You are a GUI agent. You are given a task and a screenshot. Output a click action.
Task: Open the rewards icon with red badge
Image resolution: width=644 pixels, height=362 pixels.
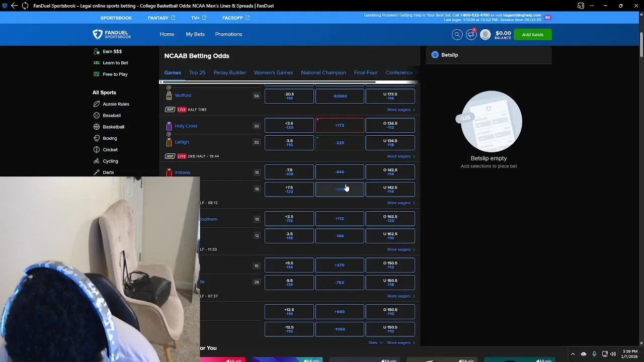point(471,34)
